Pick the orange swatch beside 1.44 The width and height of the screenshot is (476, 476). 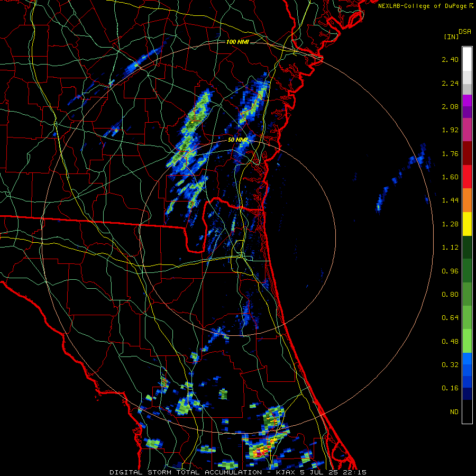(x=467, y=200)
